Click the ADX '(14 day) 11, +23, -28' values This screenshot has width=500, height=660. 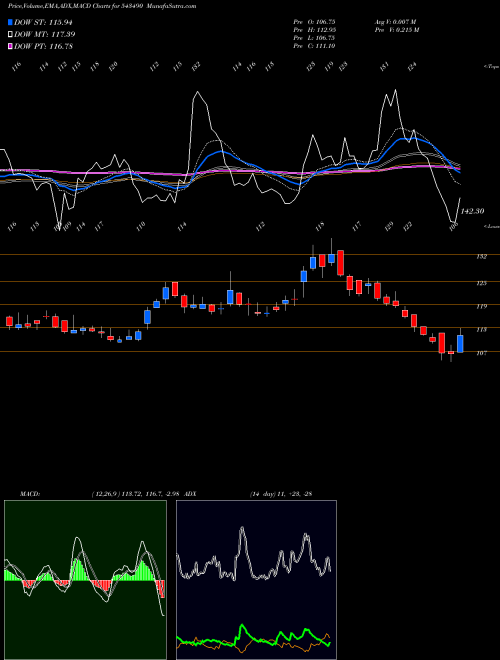281,494
